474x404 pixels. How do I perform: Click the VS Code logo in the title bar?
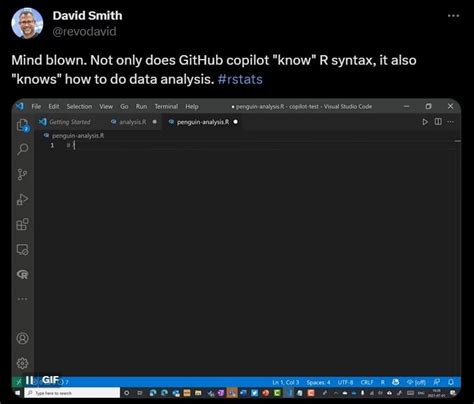pos(20,106)
